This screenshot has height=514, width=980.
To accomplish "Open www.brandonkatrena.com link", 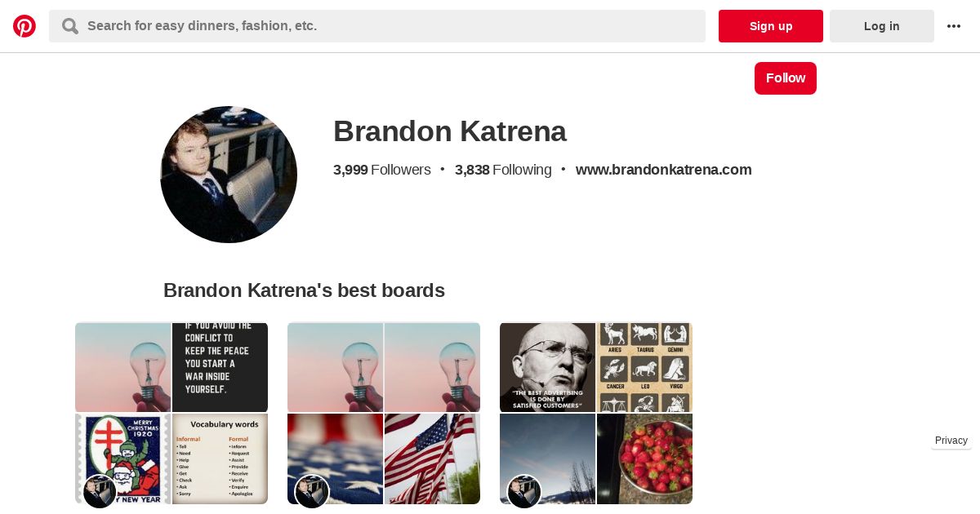I will [664, 170].
